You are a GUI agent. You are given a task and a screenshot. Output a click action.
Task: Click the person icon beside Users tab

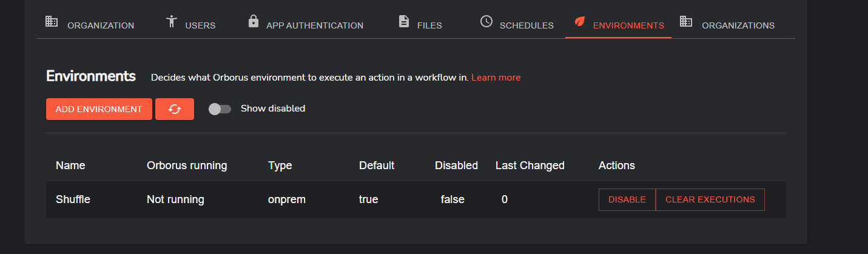171,22
